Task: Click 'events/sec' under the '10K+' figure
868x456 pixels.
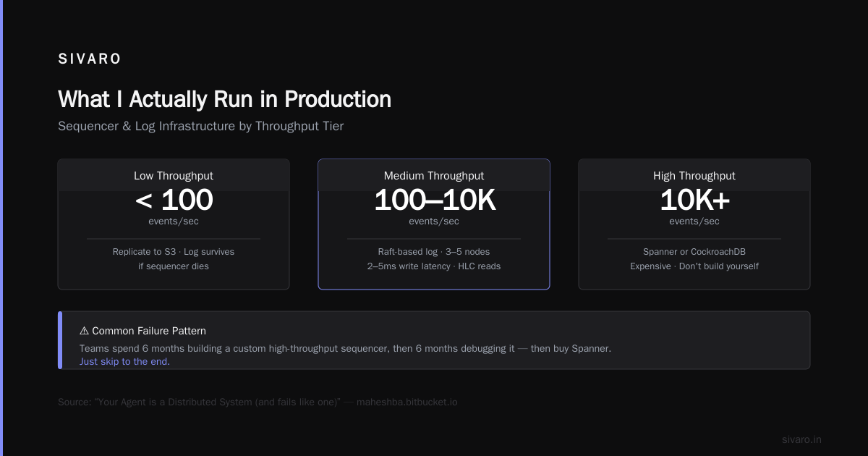Action: pyautogui.click(x=694, y=221)
